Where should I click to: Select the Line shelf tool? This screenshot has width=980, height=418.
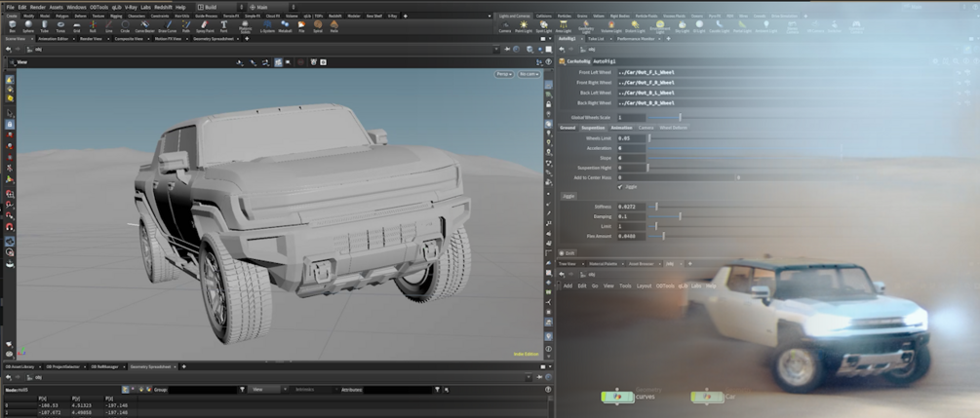coord(109,26)
